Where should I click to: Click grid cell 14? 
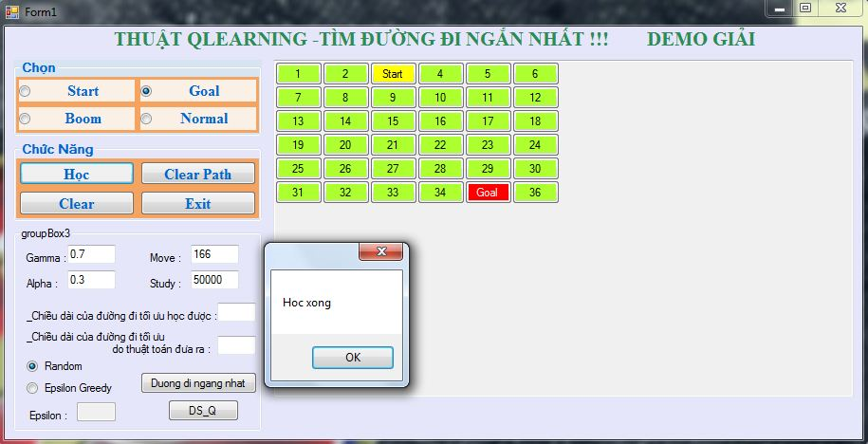click(345, 121)
